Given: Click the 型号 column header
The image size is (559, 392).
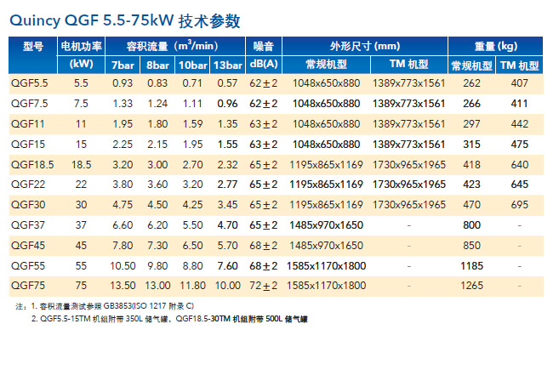Looking at the screenshot, I should pos(33,46).
